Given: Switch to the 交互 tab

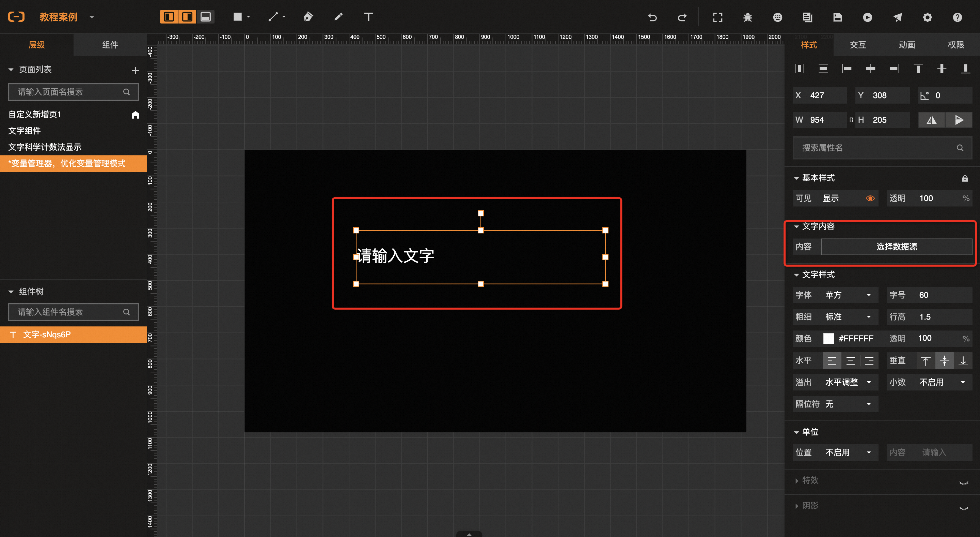Looking at the screenshot, I should pyautogui.click(x=857, y=45).
